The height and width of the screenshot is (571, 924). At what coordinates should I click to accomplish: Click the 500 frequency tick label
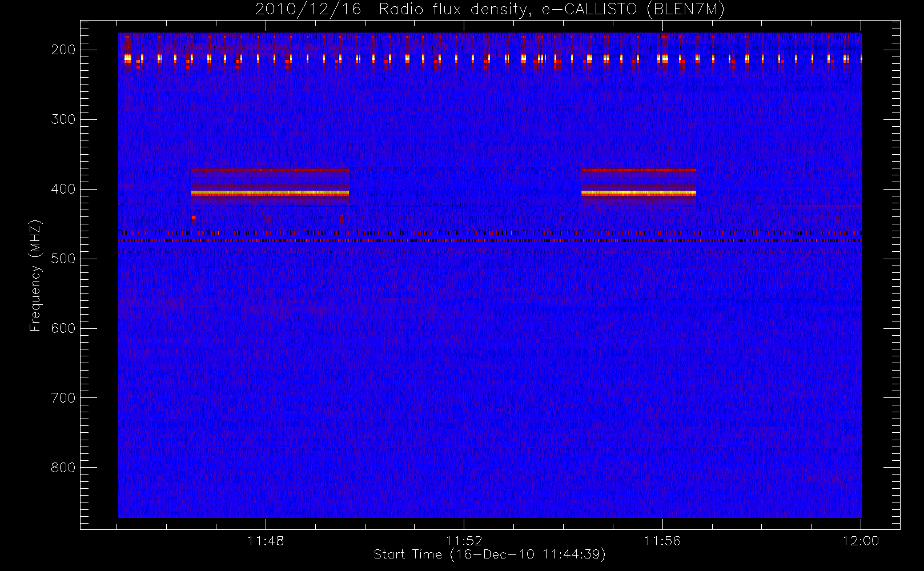(x=63, y=259)
